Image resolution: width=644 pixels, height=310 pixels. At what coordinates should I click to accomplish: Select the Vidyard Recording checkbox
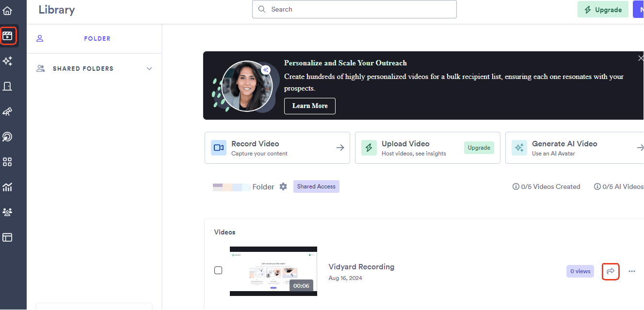(x=218, y=270)
